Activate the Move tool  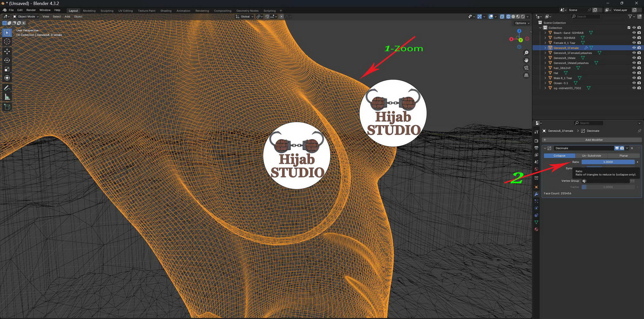point(7,51)
